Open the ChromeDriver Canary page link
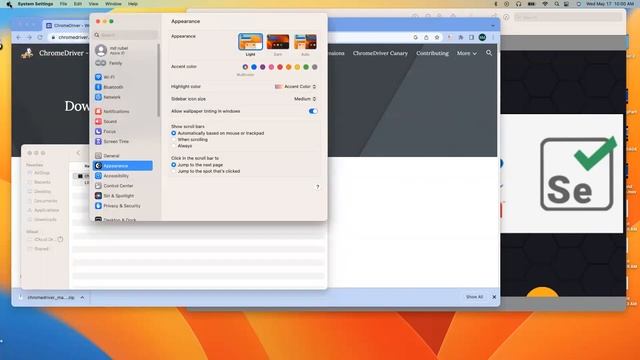Image resolution: width=640 pixels, height=360 pixels. coord(380,53)
